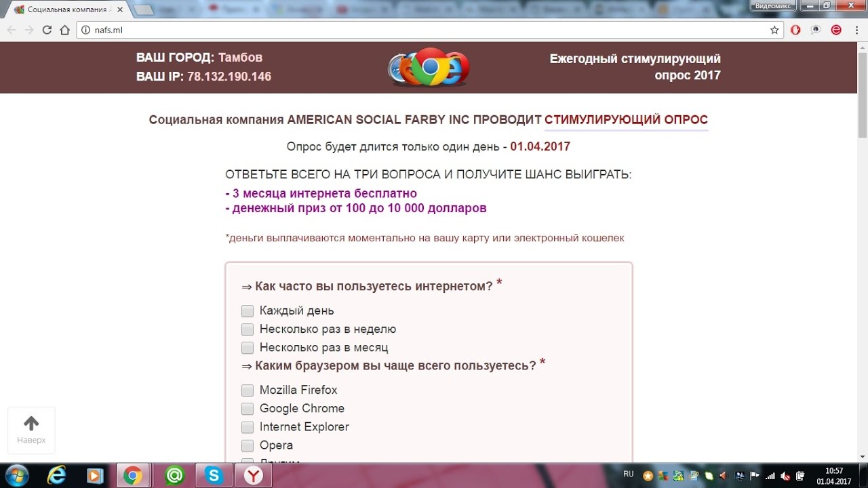This screenshot has height=488, width=868.
Task: Click the red circular extension icon
Action: 836,30
